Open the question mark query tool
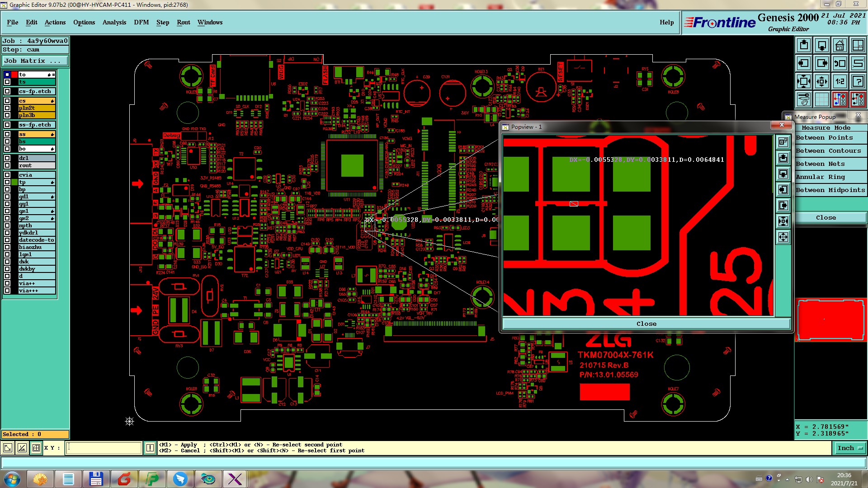The width and height of the screenshot is (868, 488). click(x=858, y=81)
